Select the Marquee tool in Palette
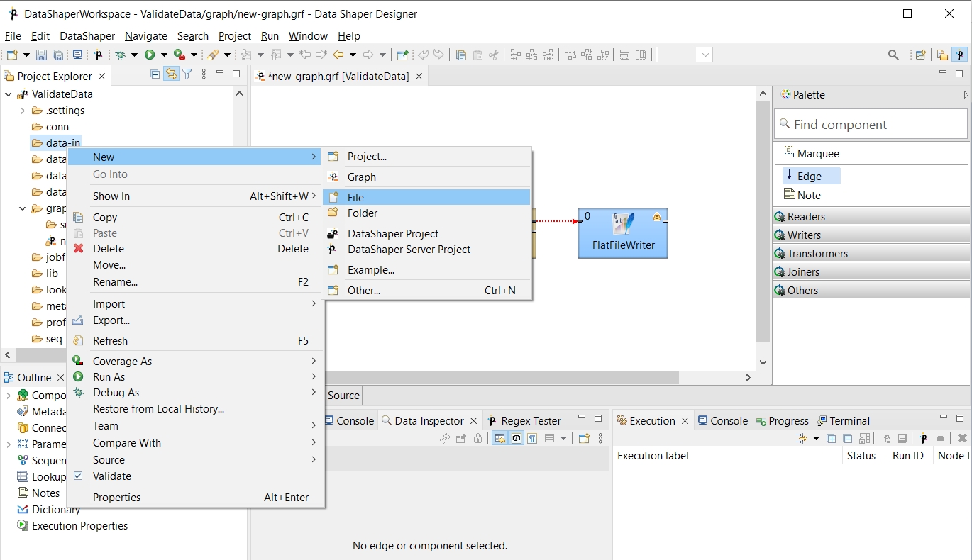The width and height of the screenshot is (972, 560). (811, 153)
